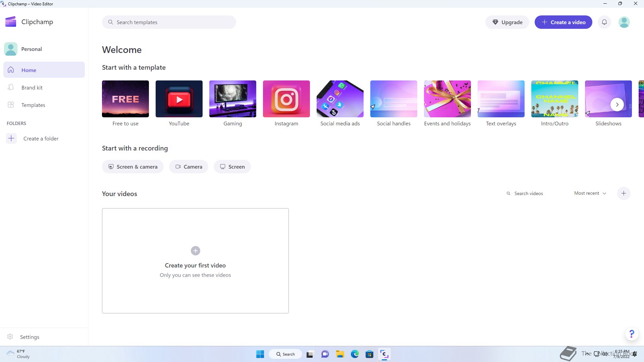
Task: Open the Events and holidays templates
Action: tap(447, 103)
